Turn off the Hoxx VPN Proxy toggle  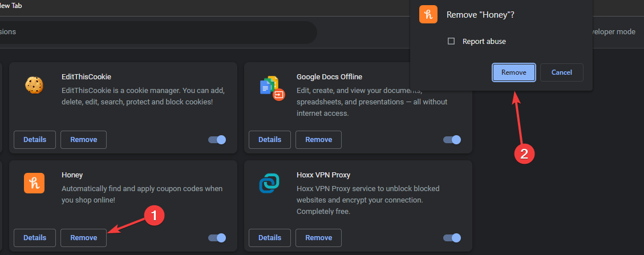452,238
